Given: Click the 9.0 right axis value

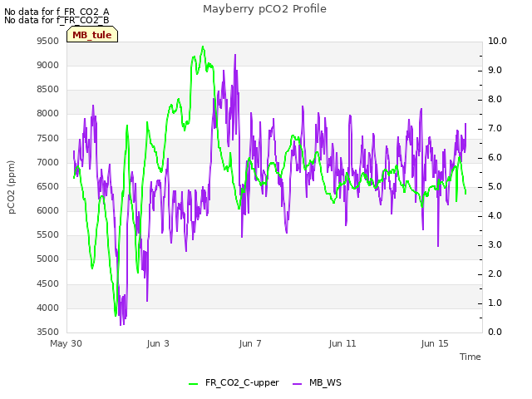Looking at the screenshot, I should [495, 70].
